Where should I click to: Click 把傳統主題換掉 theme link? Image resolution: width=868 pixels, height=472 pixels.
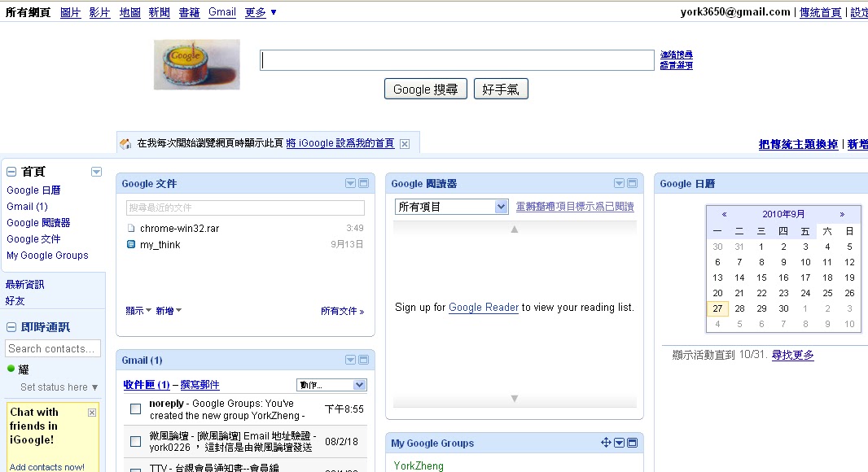click(798, 144)
